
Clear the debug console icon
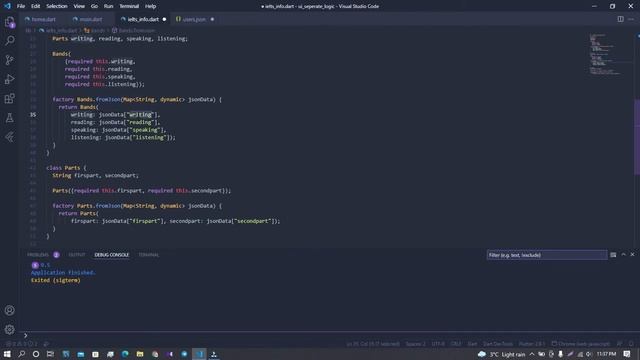(x=613, y=255)
